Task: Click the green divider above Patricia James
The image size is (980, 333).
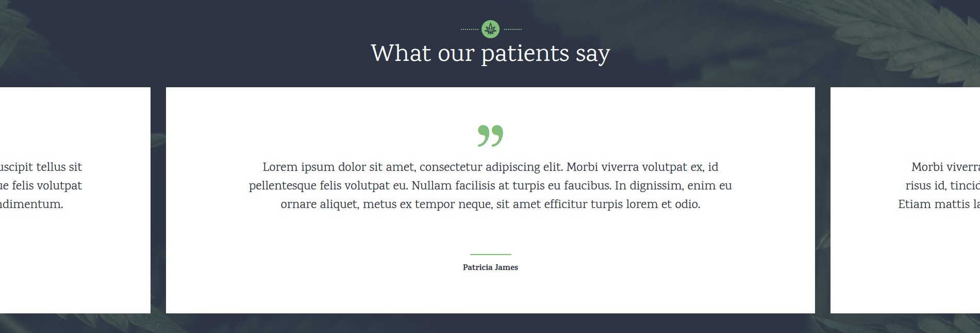Action: (490, 254)
